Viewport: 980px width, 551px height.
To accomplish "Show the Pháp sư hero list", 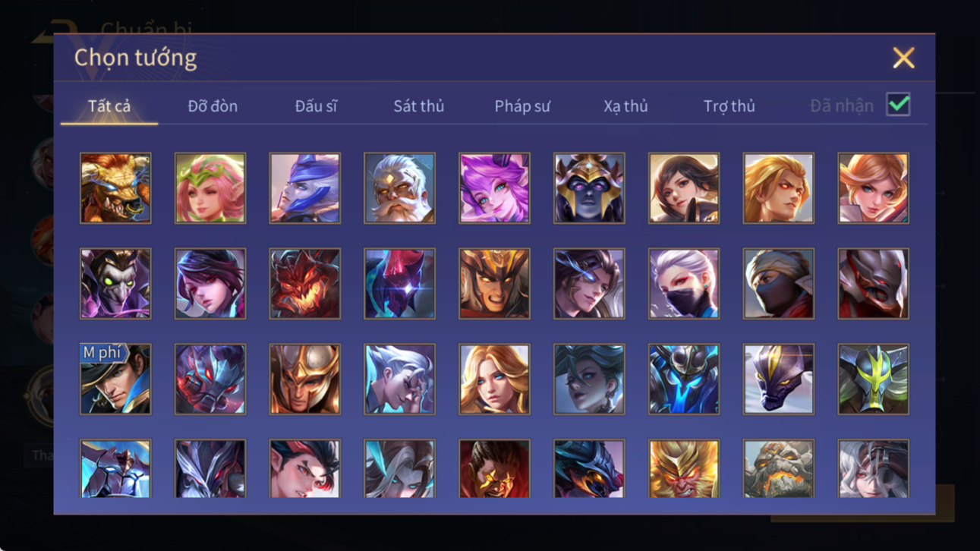I will (522, 106).
